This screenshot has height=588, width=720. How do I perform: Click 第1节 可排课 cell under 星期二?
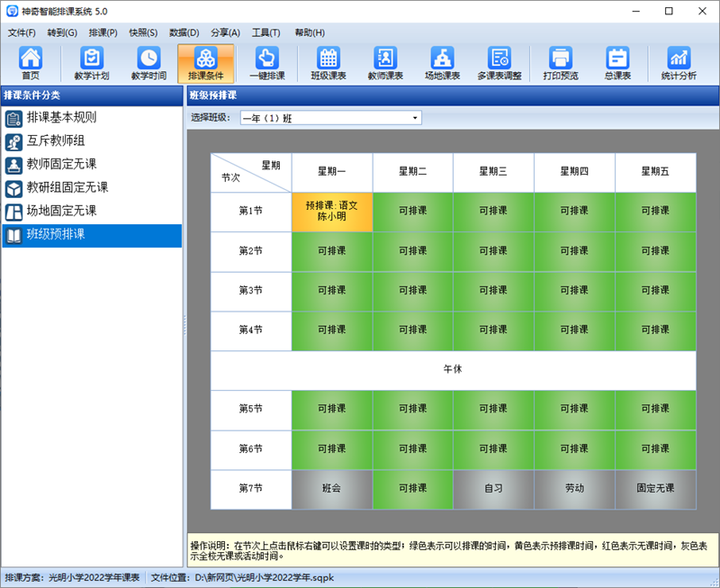coord(413,212)
